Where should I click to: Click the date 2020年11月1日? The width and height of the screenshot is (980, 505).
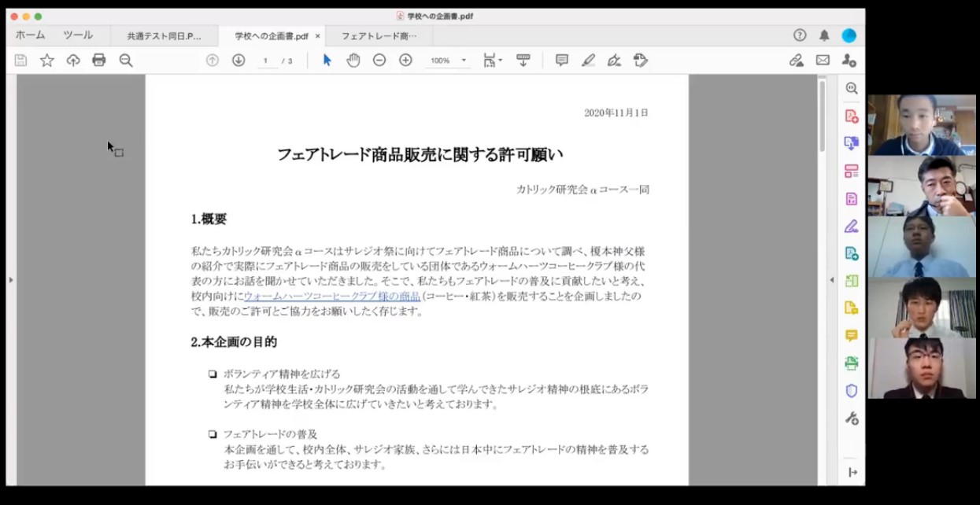click(616, 113)
